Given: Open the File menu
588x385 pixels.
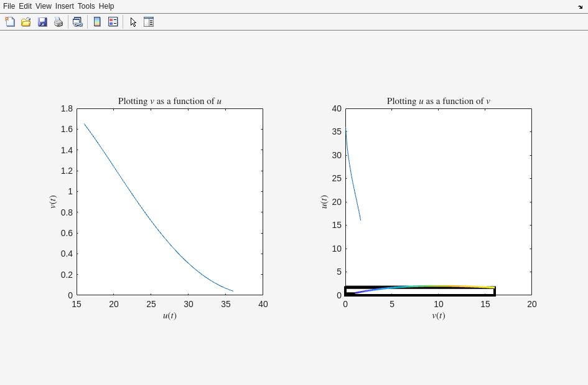Looking at the screenshot, I should click(x=9, y=6).
